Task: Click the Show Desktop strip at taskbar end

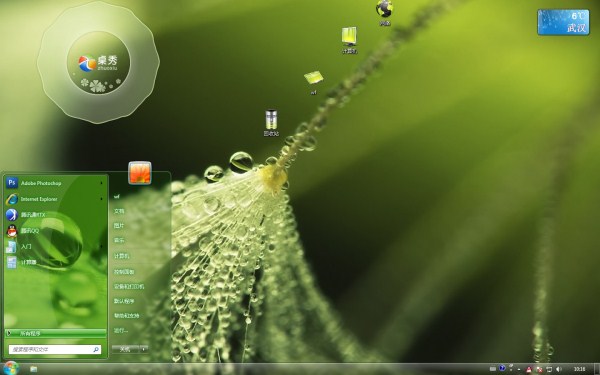Action: (597, 369)
